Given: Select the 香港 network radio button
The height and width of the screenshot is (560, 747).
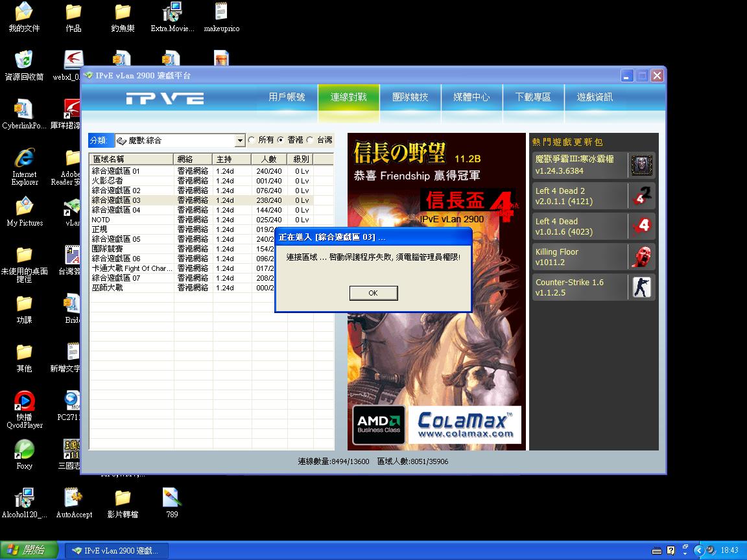Looking at the screenshot, I should (281, 140).
